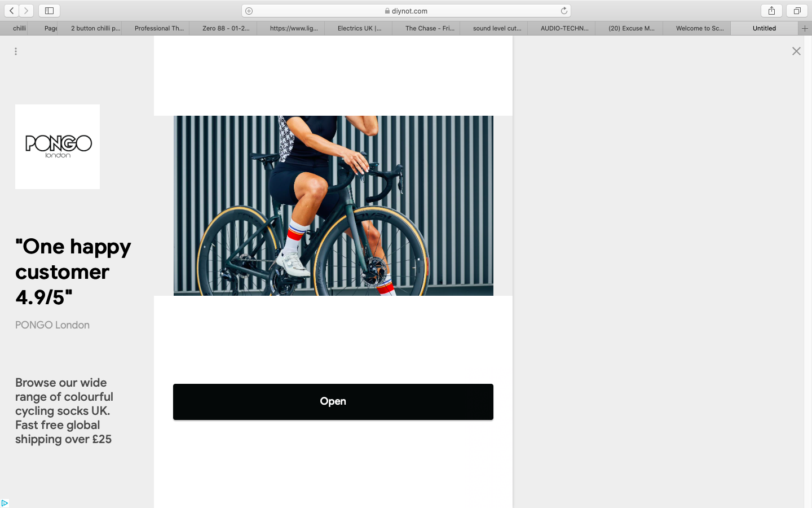Show the tab overview icon
Viewport: 812px width, 508px height.
click(x=797, y=11)
